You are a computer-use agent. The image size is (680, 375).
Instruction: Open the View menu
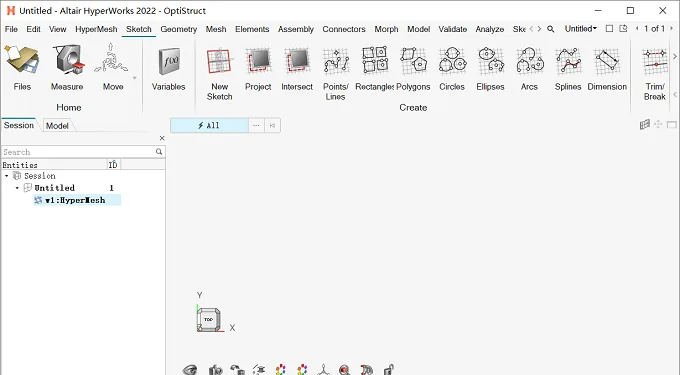(x=58, y=29)
